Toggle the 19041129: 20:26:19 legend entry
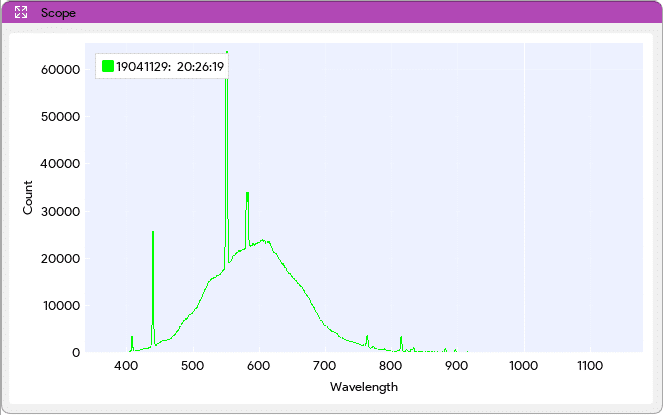Screen dimensions: 663x415 coord(169,67)
